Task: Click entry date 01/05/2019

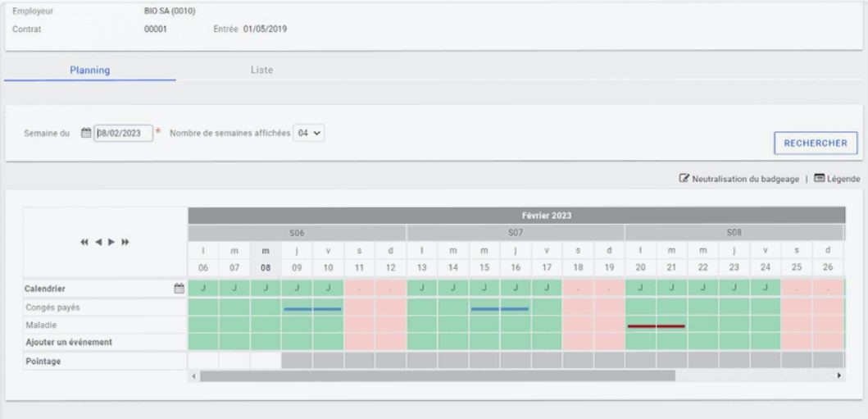Action: coord(266,29)
